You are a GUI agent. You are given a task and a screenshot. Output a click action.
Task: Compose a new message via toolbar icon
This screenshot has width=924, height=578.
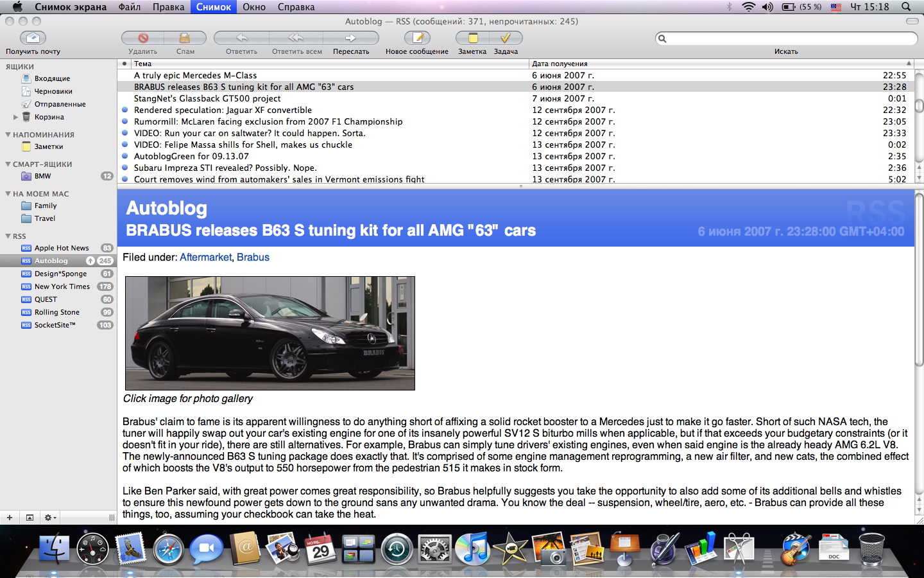pyautogui.click(x=417, y=38)
